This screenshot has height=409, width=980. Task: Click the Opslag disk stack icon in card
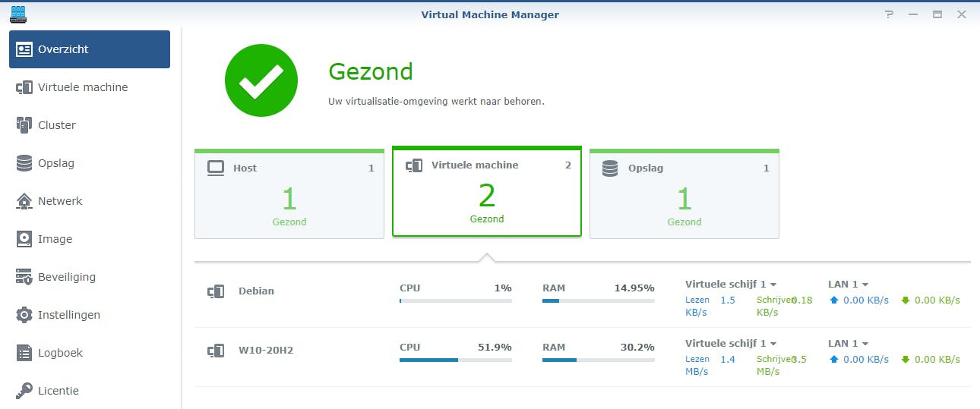coord(610,168)
